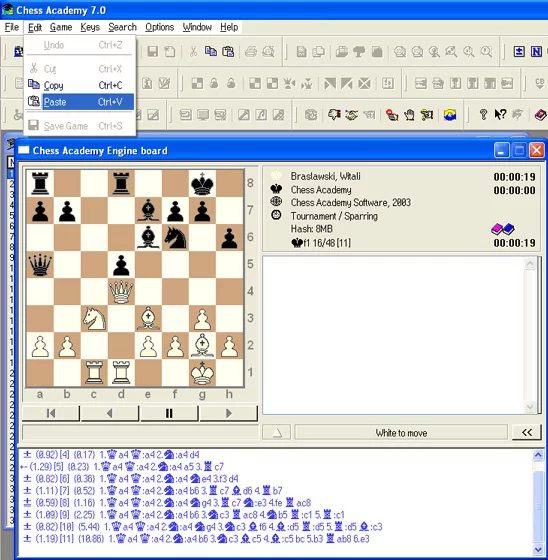Click the arrow with question mark icon

coord(500,115)
